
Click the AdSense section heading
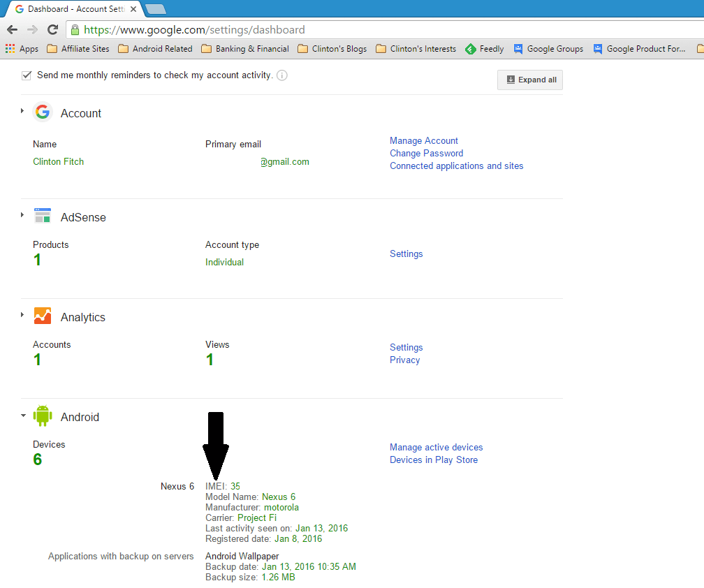[x=84, y=217]
